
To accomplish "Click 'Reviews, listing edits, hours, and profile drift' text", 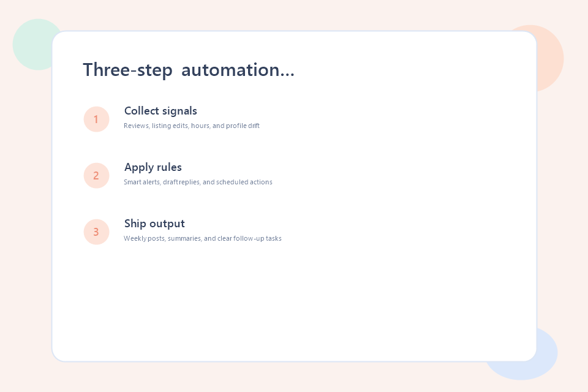I will click(x=192, y=126).
